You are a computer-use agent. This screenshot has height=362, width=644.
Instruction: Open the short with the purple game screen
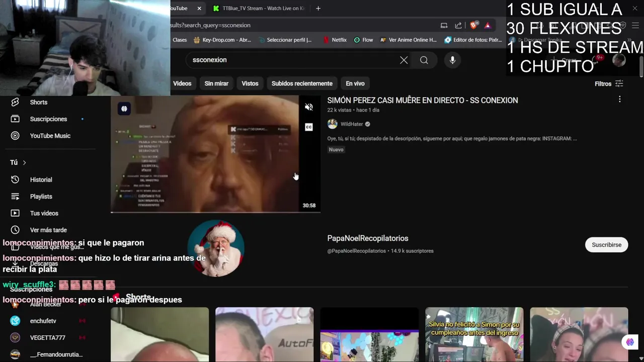click(369, 334)
